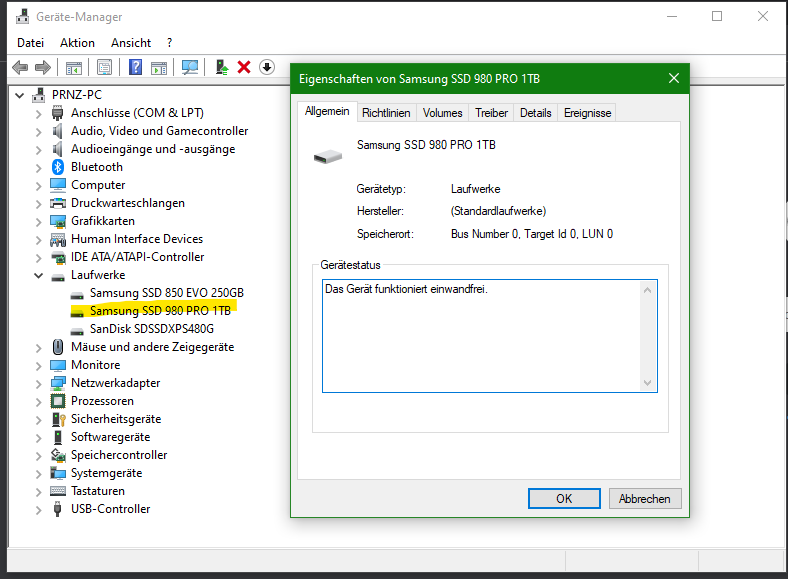Viewport: 788px width, 579px height.
Task: Click the Gerätestatus scrollbar up arrow
Action: [647, 290]
